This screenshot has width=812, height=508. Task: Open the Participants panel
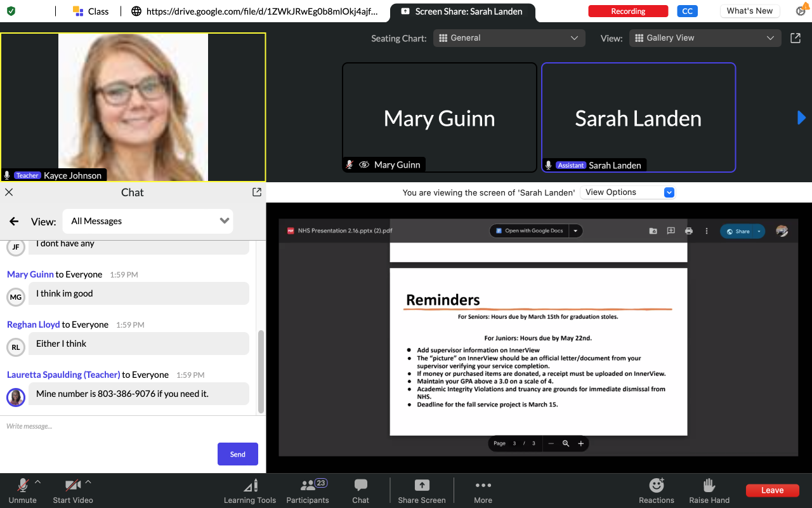pyautogui.click(x=308, y=486)
